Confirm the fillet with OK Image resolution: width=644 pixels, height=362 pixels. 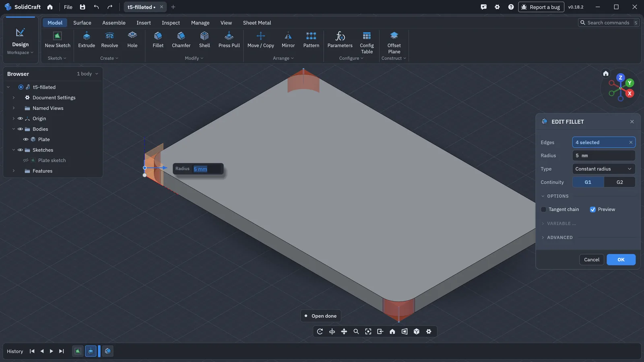tap(621, 260)
